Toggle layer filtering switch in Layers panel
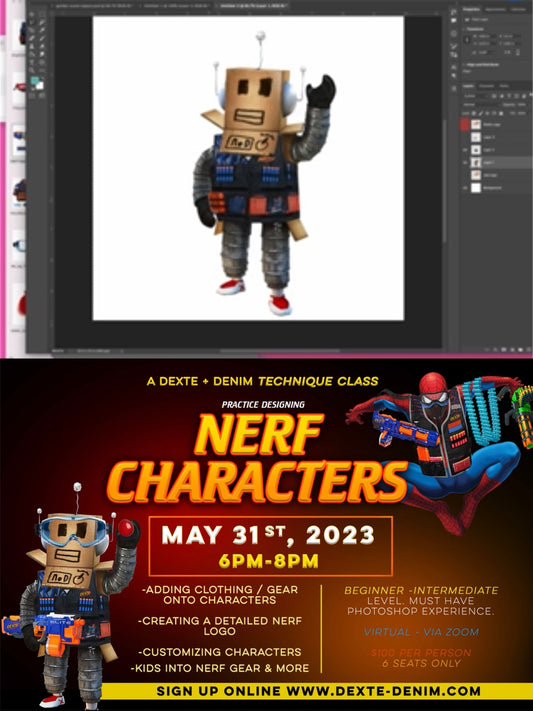 531,95
